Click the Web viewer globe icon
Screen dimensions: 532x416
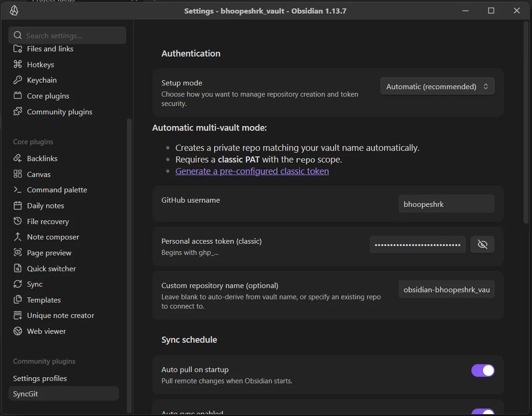18,331
